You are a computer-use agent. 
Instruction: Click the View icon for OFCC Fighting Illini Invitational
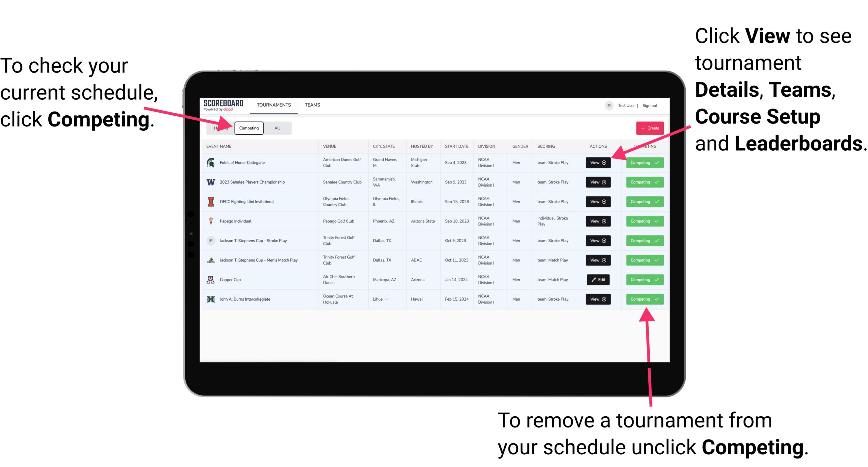click(598, 202)
